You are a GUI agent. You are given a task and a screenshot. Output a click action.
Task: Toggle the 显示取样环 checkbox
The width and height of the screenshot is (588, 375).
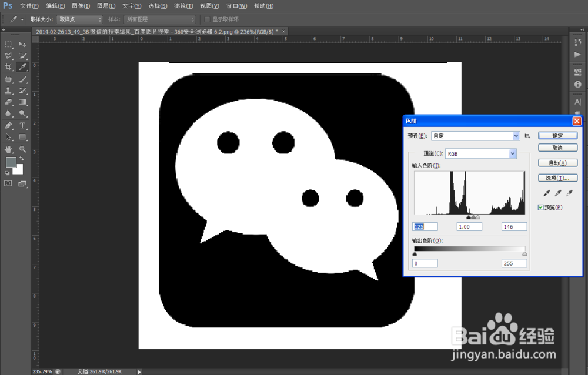207,19
